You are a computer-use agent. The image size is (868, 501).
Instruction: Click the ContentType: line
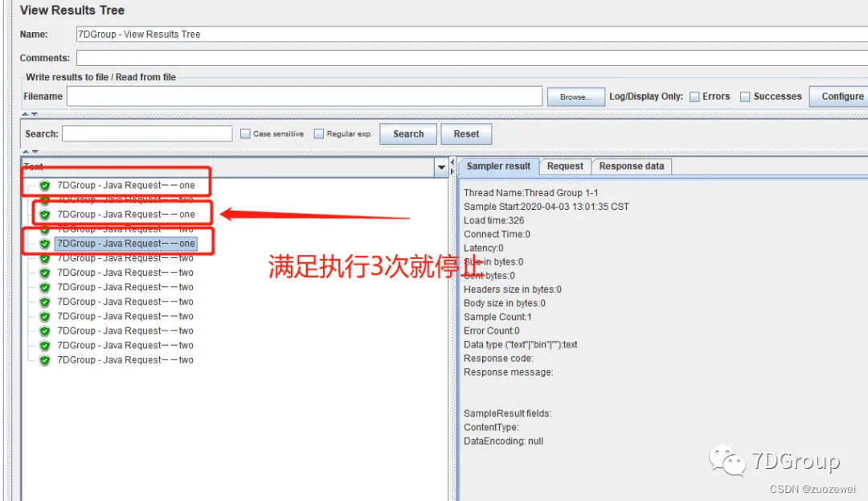[x=491, y=427]
